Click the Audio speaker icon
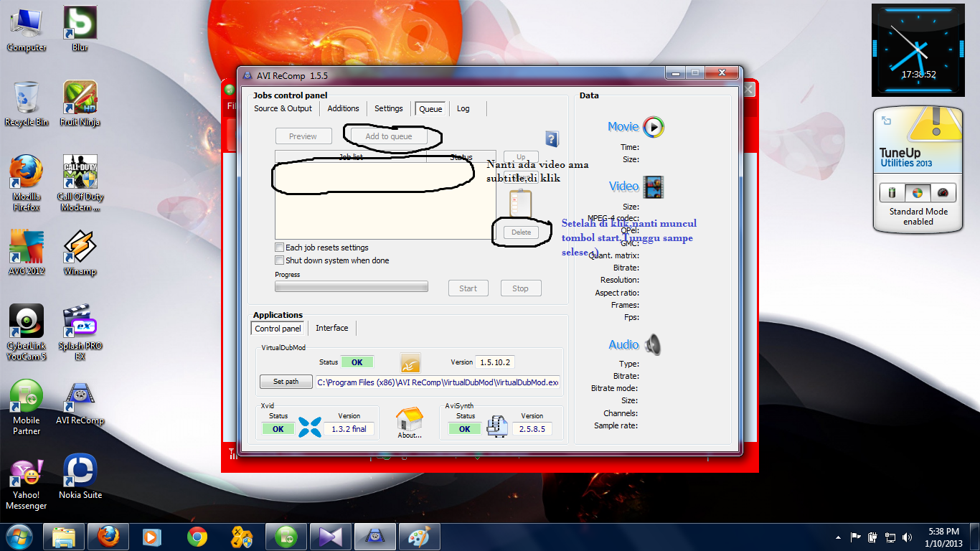Image resolution: width=980 pixels, height=551 pixels. coord(652,345)
